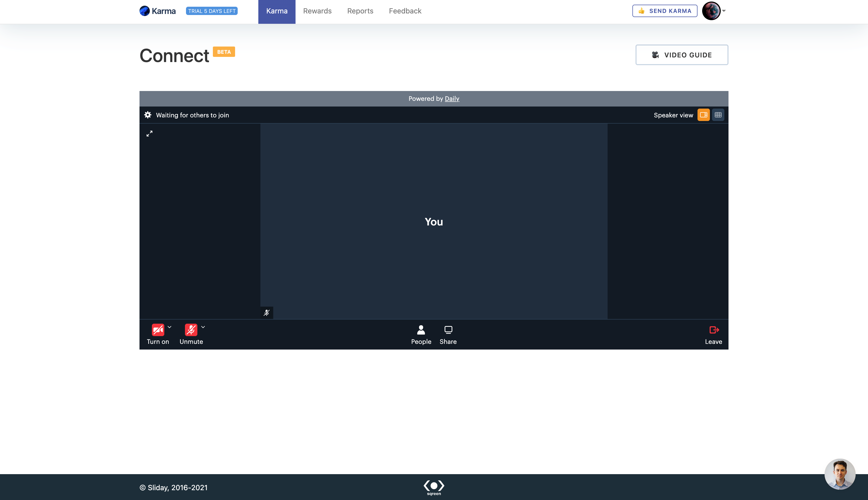The width and height of the screenshot is (868, 500).
Task: Expand microphone options chevron
Action: pyautogui.click(x=203, y=327)
